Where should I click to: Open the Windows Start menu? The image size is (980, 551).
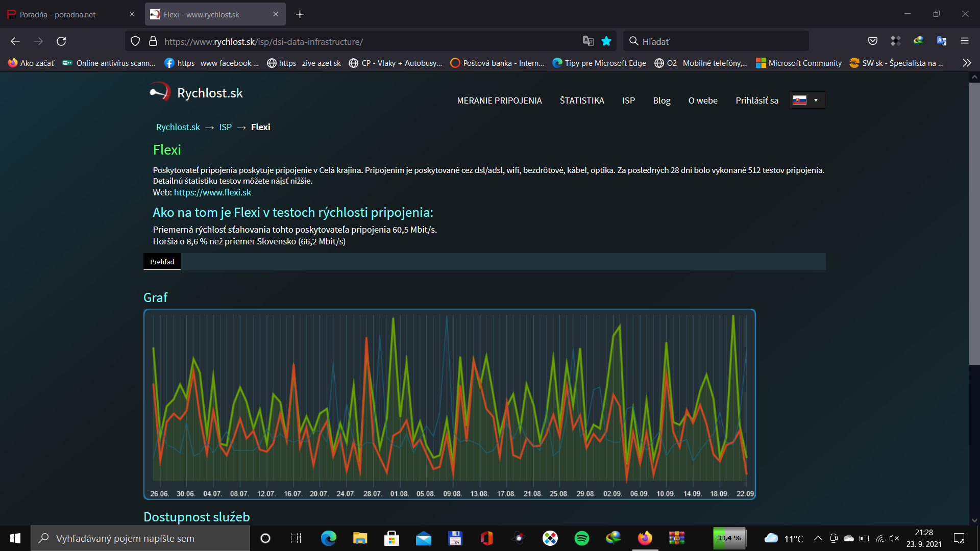coord(15,538)
